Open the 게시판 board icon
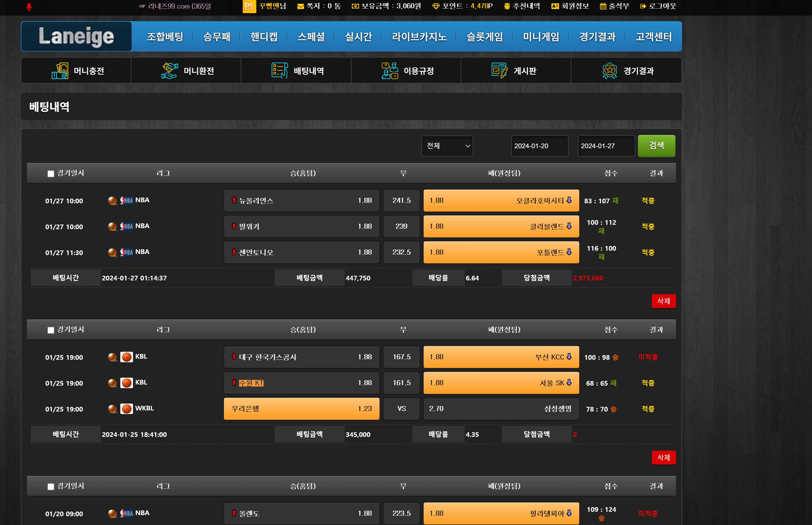The height and width of the screenshot is (525, 812). [499, 71]
